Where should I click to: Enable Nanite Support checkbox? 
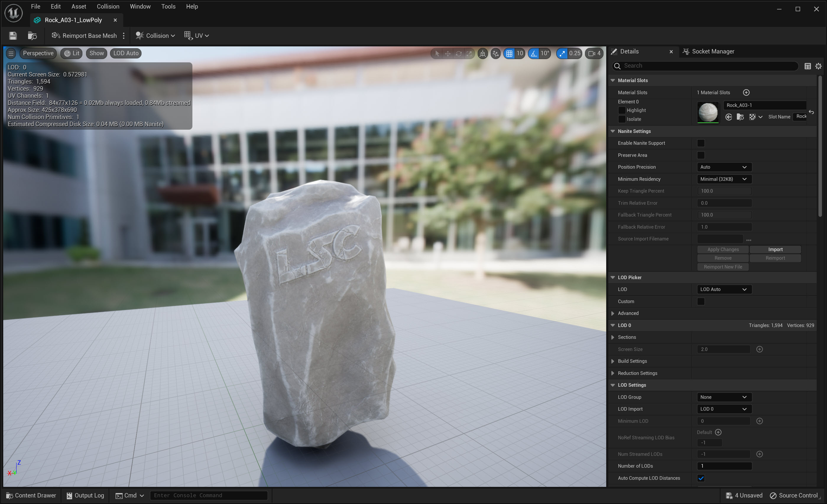701,143
